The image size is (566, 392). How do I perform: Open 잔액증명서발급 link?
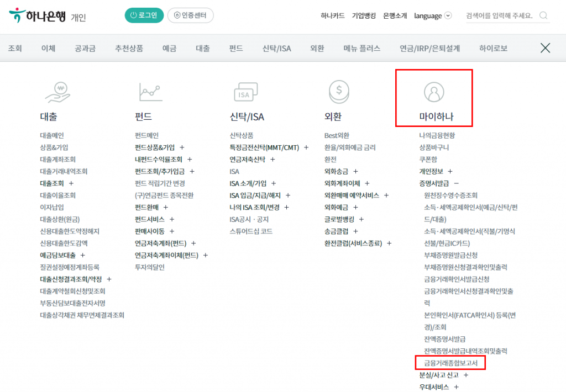pyautogui.click(x=445, y=340)
